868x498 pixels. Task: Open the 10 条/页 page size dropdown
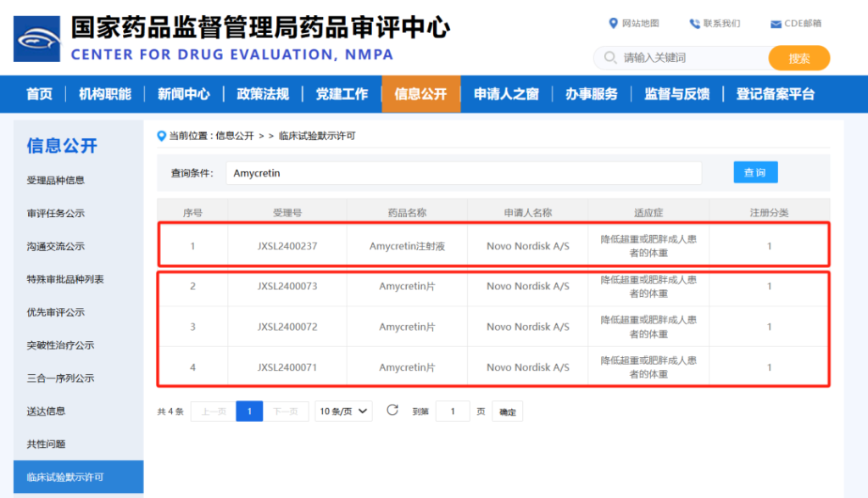coord(343,411)
